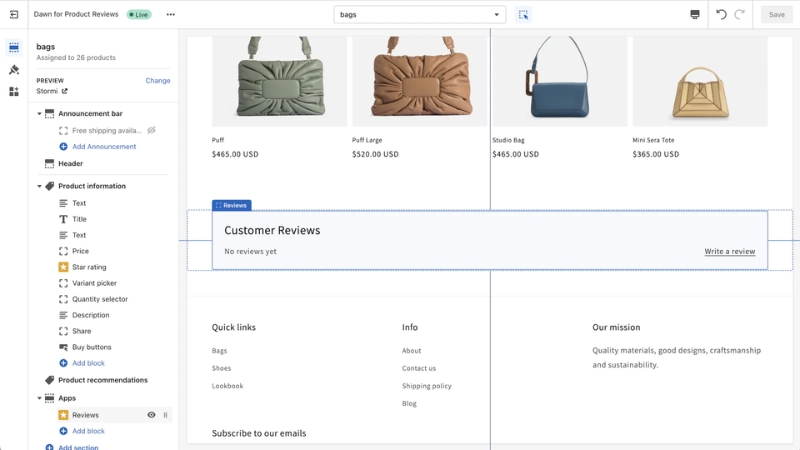
Task: Click the Reviews app star icon
Action: 63,415
